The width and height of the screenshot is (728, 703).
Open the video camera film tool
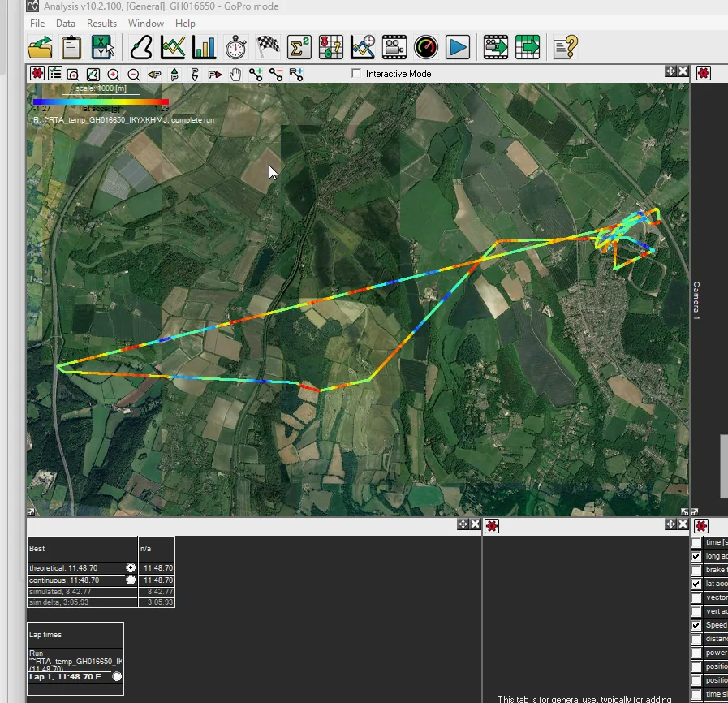pyautogui.click(x=394, y=47)
